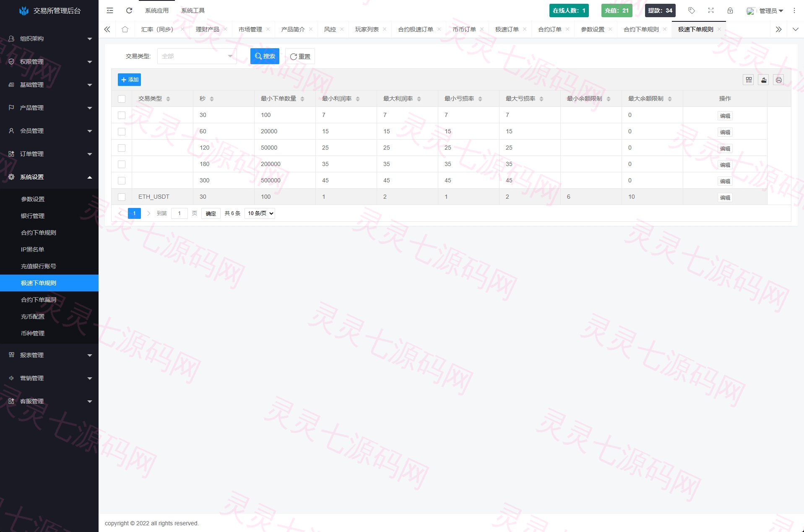Open the tag note icon in the header
This screenshot has width=804, height=532.
coord(692,10)
